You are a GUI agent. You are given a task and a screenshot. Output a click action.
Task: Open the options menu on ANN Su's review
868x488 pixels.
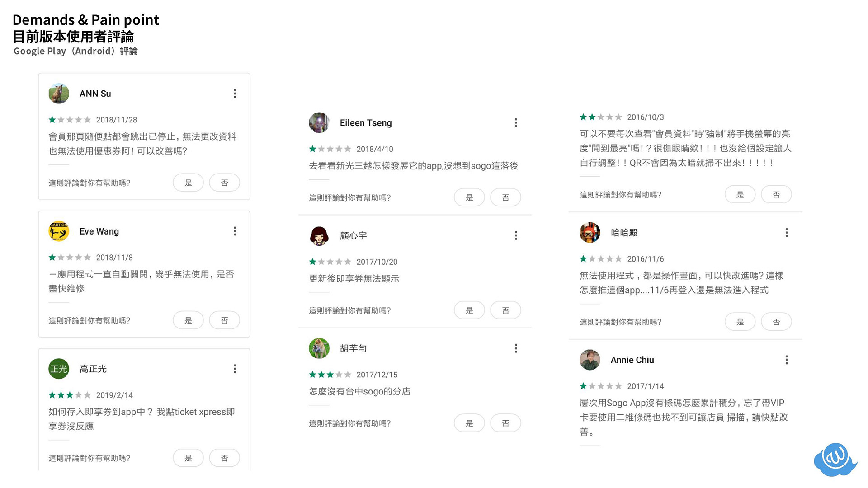[235, 94]
